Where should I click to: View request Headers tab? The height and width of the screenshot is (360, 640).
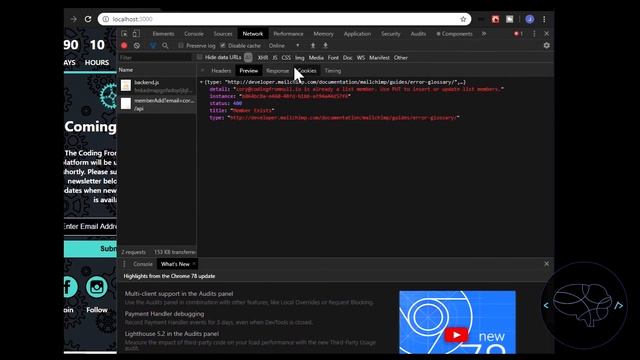(x=221, y=71)
